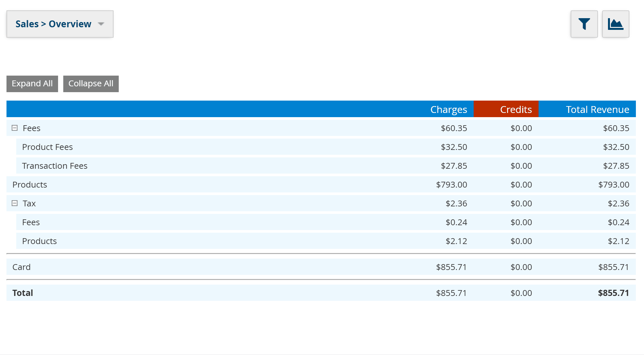The image size is (644, 355).
Task: Select the Products row under Tax
Action: [39, 241]
